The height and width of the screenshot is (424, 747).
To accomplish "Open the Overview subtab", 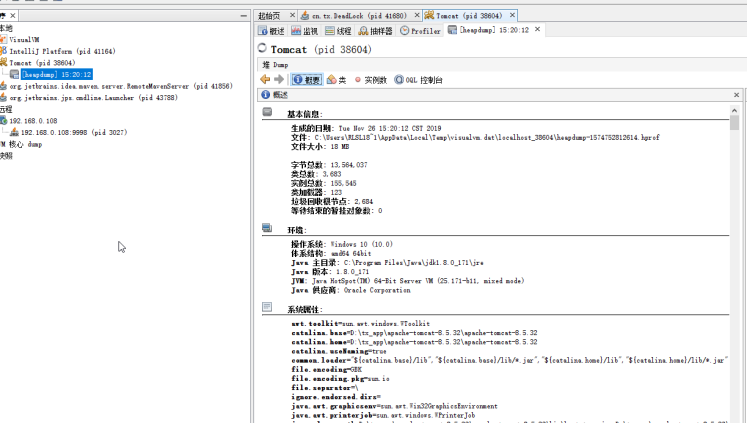I will tap(271, 31).
